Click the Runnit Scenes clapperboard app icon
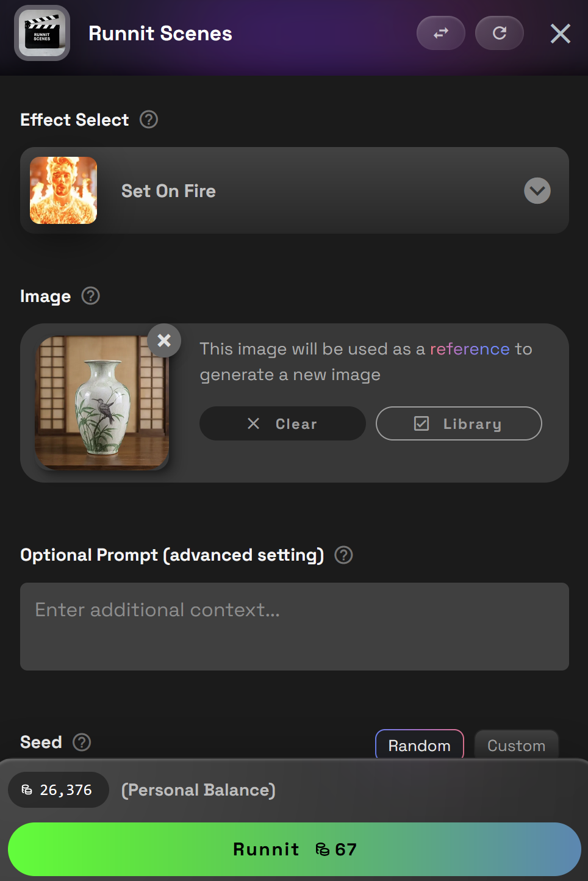588x881 pixels. (x=42, y=33)
